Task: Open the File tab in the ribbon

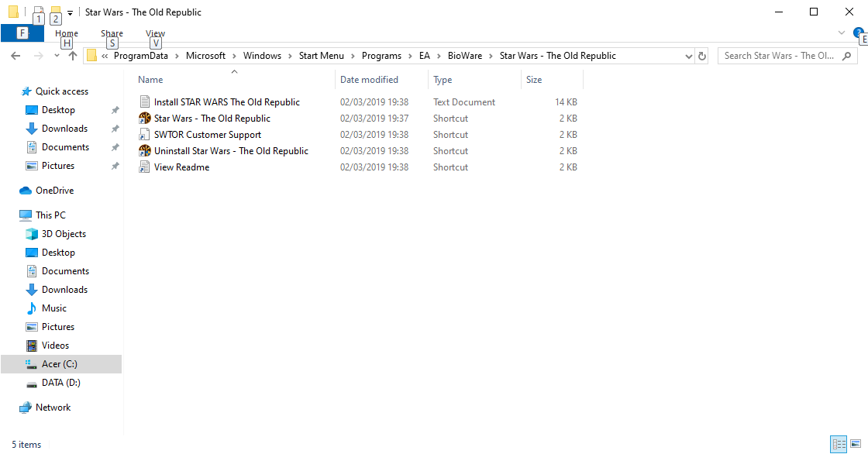Action: [22, 33]
